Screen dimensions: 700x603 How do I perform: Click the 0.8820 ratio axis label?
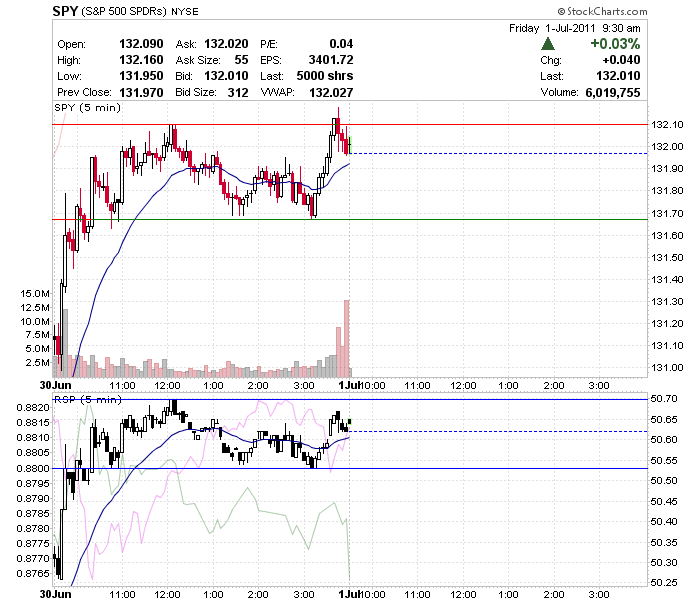(x=33, y=408)
